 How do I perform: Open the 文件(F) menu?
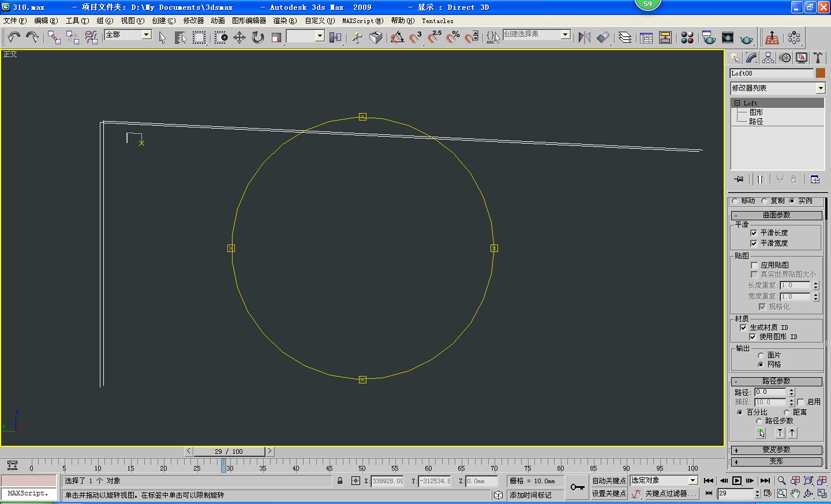[x=15, y=21]
